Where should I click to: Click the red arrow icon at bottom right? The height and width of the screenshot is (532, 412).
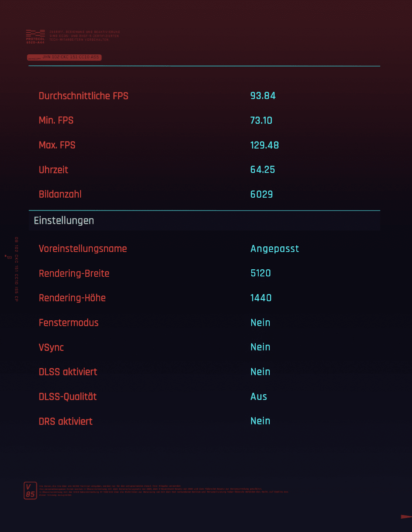point(406,516)
